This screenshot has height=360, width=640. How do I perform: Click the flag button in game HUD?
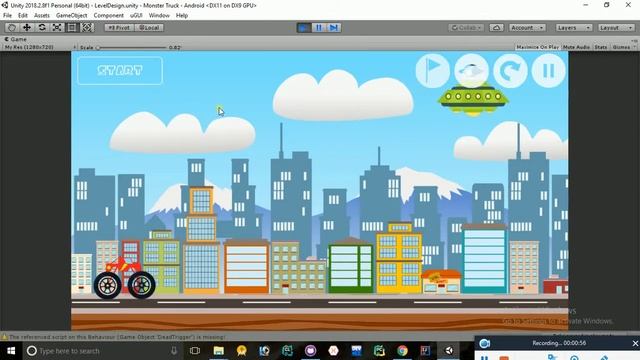(433, 71)
